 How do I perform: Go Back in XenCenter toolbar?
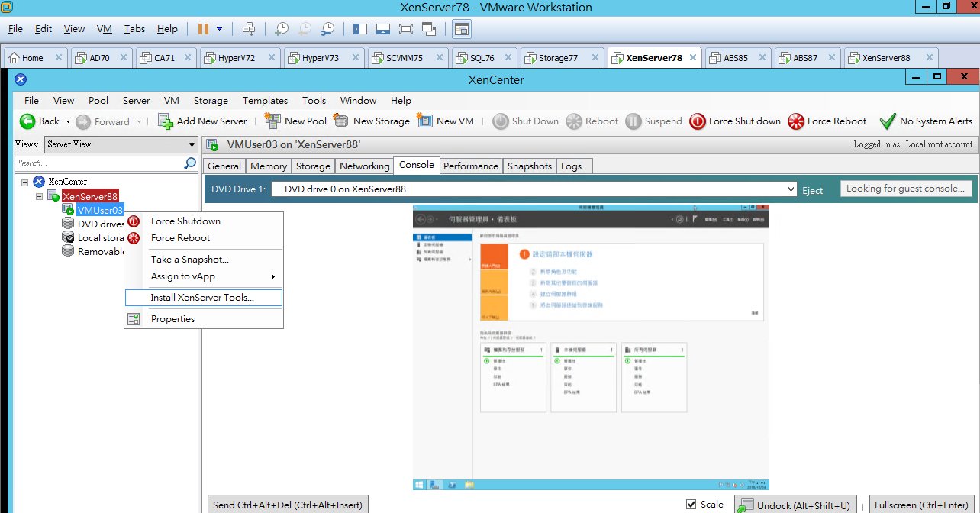tap(40, 121)
